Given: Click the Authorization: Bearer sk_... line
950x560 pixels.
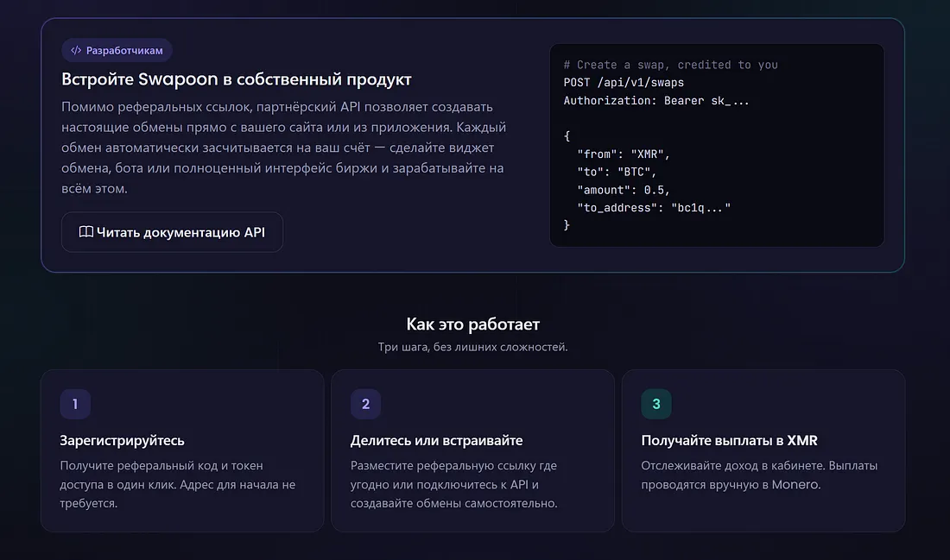Looking at the screenshot, I should point(656,100).
